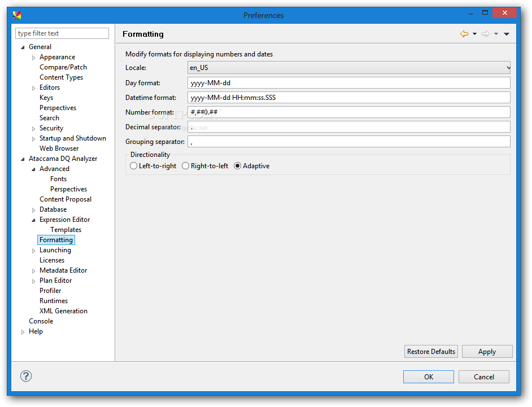Select Keys preference page
Viewport: 532px width, 407px height.
(x=46, y=98)
